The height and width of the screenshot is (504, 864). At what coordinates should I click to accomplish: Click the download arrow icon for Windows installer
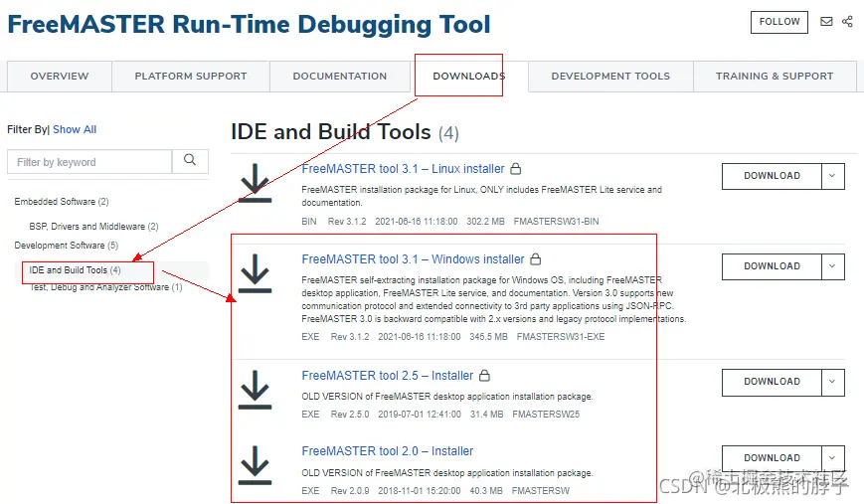255,273
